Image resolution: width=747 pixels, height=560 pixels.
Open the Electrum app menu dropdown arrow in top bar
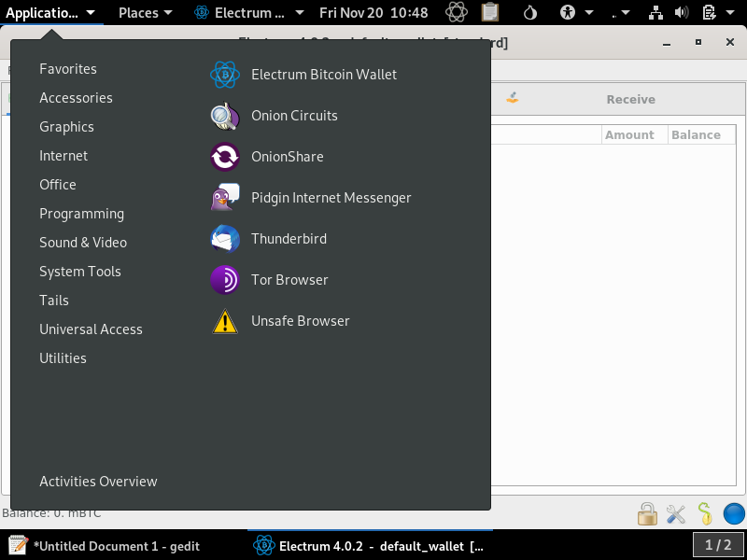tap(299, 13)
